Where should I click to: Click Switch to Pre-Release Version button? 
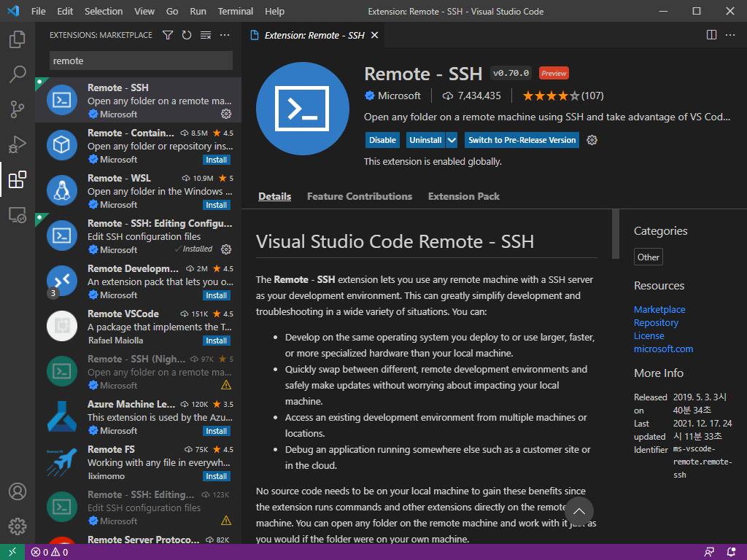(x=522, y=140)
